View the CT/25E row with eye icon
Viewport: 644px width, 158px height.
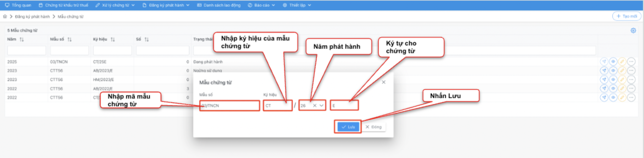point(613,62)
